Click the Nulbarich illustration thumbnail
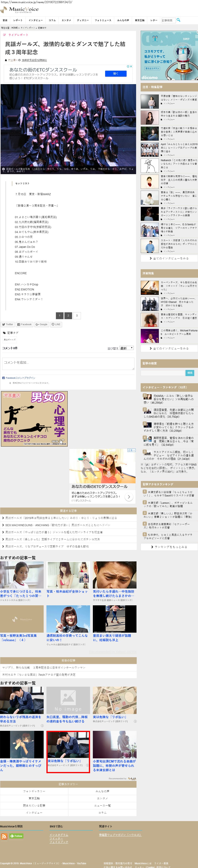This screenshot has height=868, width=198. click(150, 166)
